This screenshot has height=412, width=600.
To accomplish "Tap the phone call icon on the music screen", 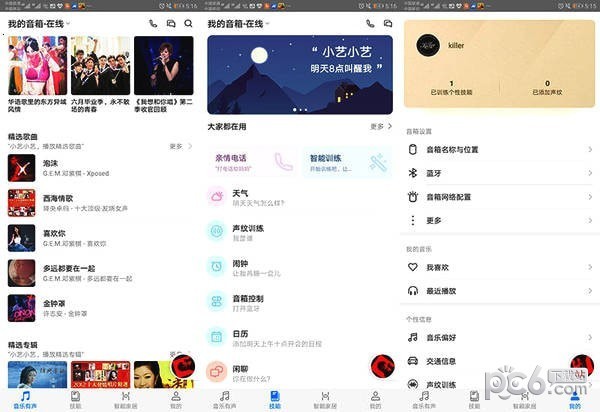I will click(153, 24).
